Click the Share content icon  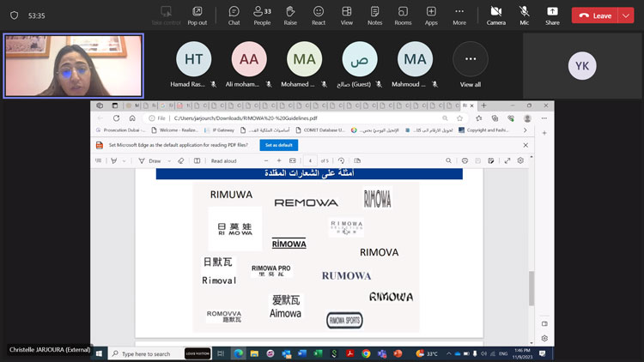click(x=552, y=15)
